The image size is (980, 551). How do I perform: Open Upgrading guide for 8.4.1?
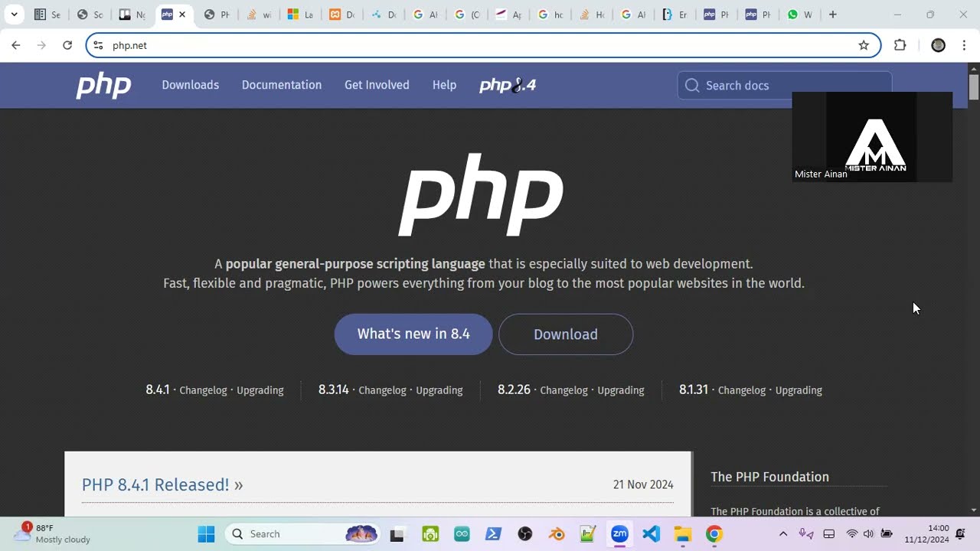(260, 390)
